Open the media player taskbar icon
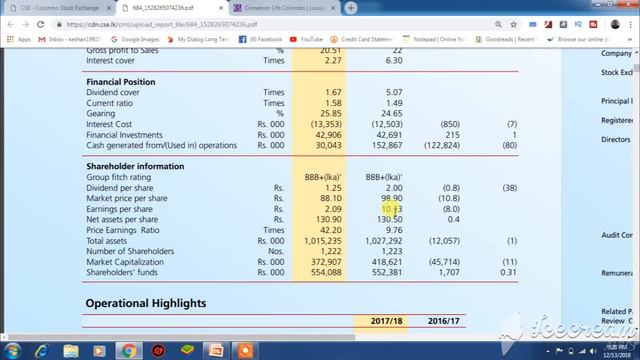 [99, 351]
